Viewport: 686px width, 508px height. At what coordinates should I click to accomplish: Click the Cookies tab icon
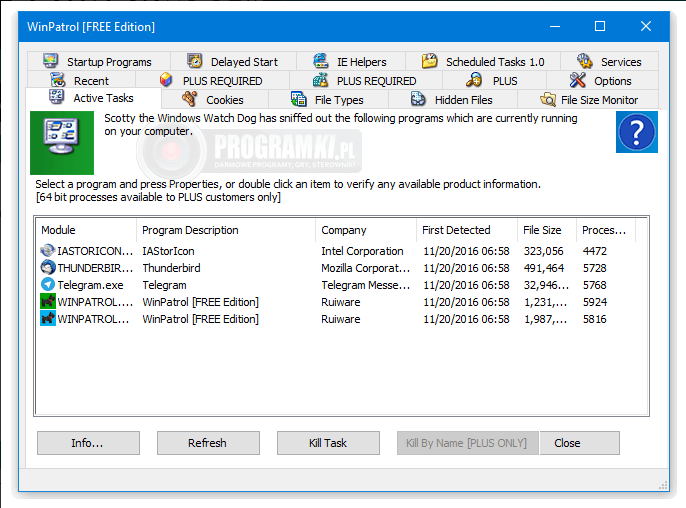pyautogui.click(x=189, y=99)
